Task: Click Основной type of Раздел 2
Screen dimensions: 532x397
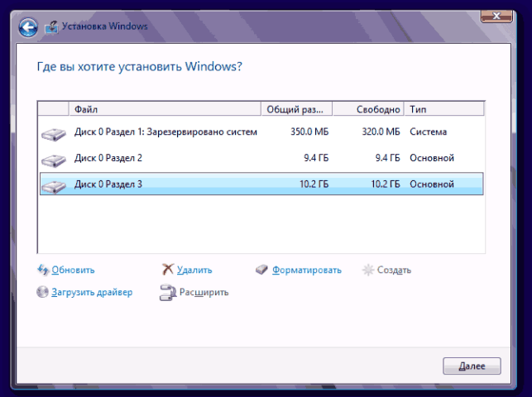Action: coord(432,158)
